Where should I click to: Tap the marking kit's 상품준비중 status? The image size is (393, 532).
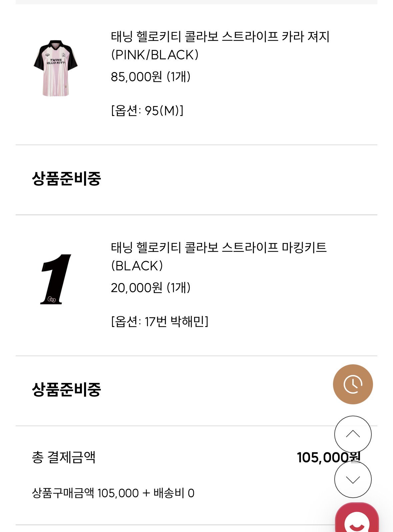(x=66, y=389)
